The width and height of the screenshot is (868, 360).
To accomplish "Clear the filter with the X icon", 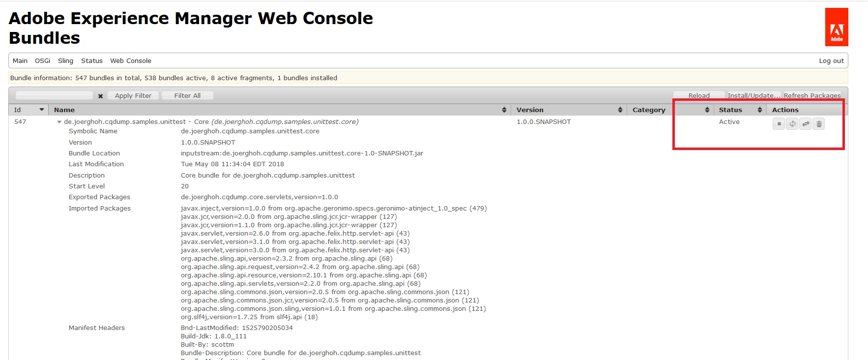I will tap(100, 96).
